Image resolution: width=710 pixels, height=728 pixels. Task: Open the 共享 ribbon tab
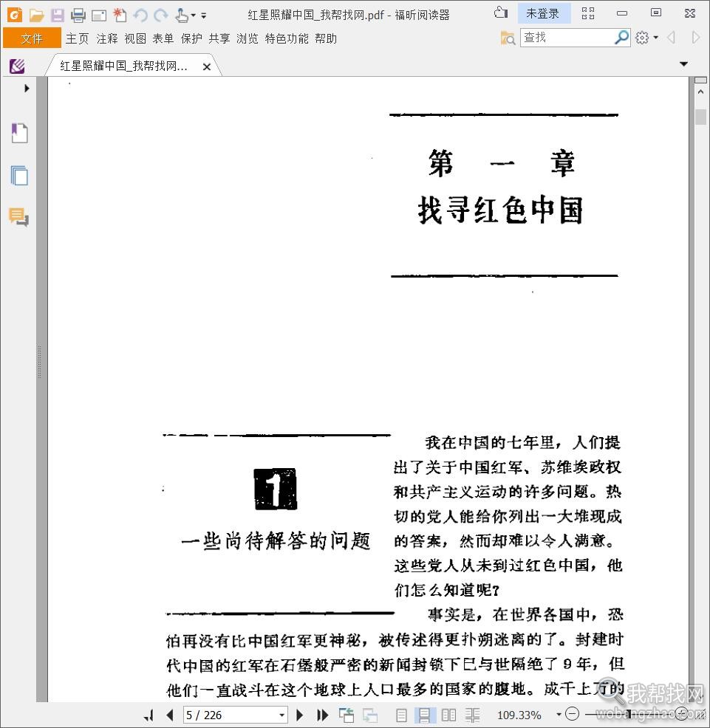pos(219,38)
